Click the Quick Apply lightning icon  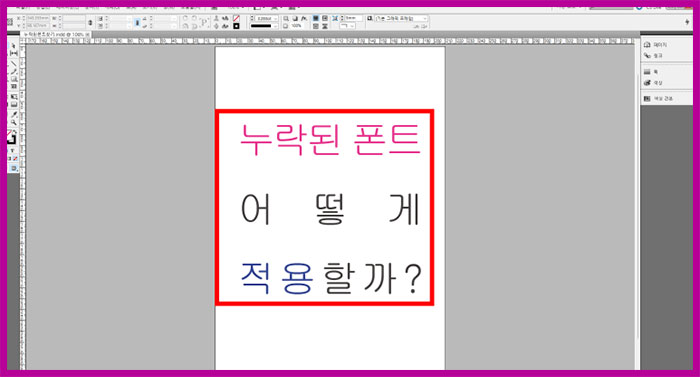coord(687,21)
